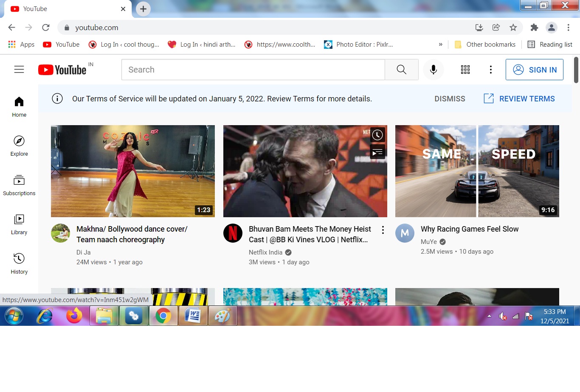The width and height of the screenshot is (580, 392).
Task: Open Makhna Bollywood dance cover thumbnail
Action: tap(133, 171)
